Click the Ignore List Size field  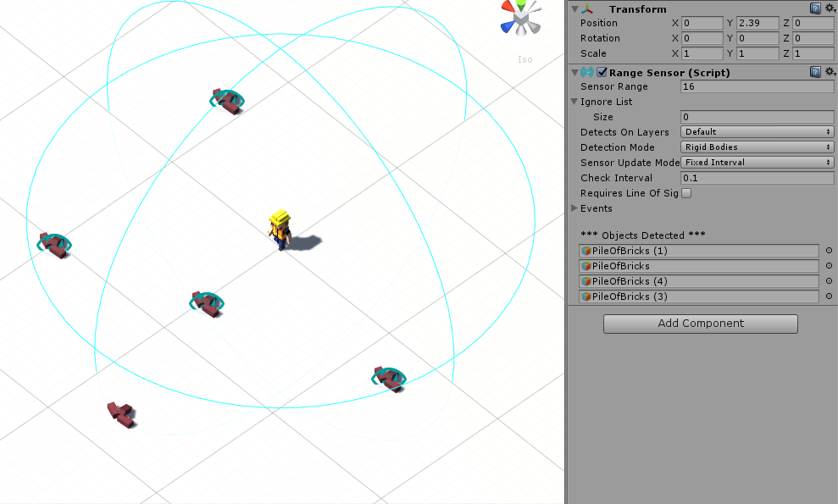(758, 117)
